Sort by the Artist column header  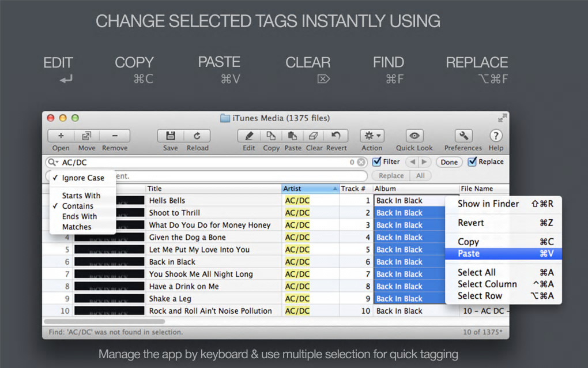310,189
